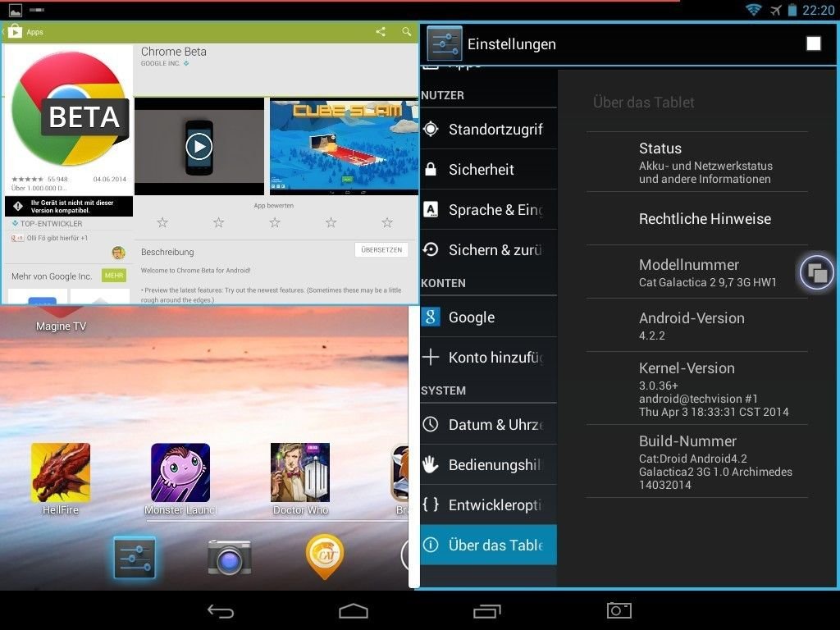Viewport: 840px width, 630px height.
Task: Tap the Home navigation button
Action: [354, 610]
